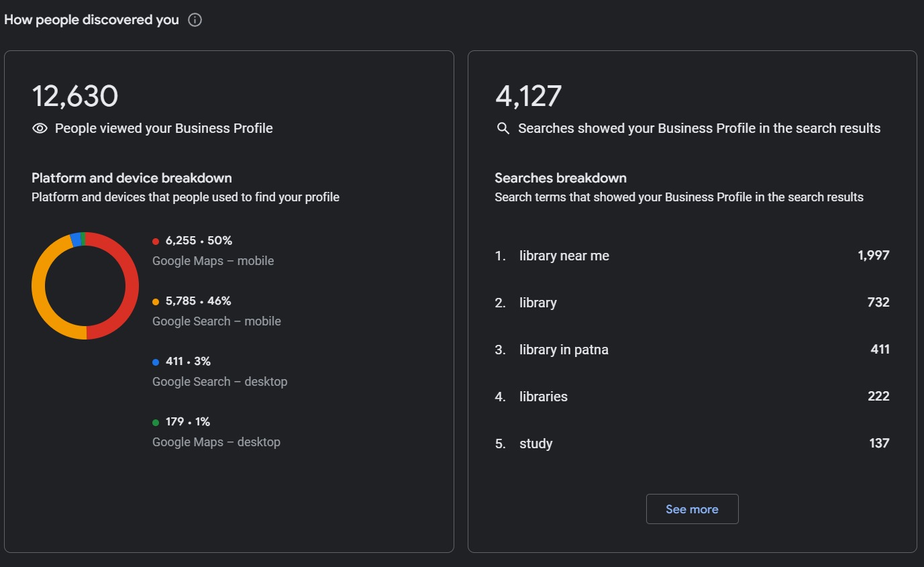Image resolution: width=924 pixels, height=567 pixels.
Task: Click the green Google Maps desktop dot
Action: 156,422
